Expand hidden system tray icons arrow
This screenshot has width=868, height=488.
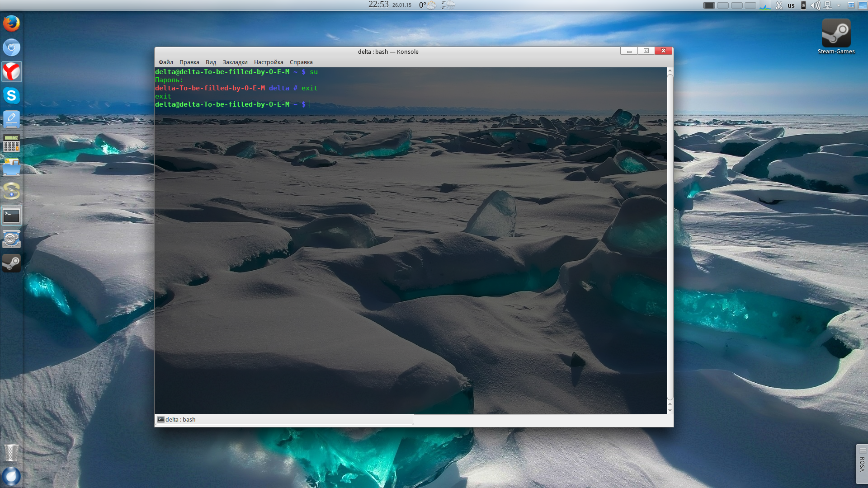tap(839, 5)
